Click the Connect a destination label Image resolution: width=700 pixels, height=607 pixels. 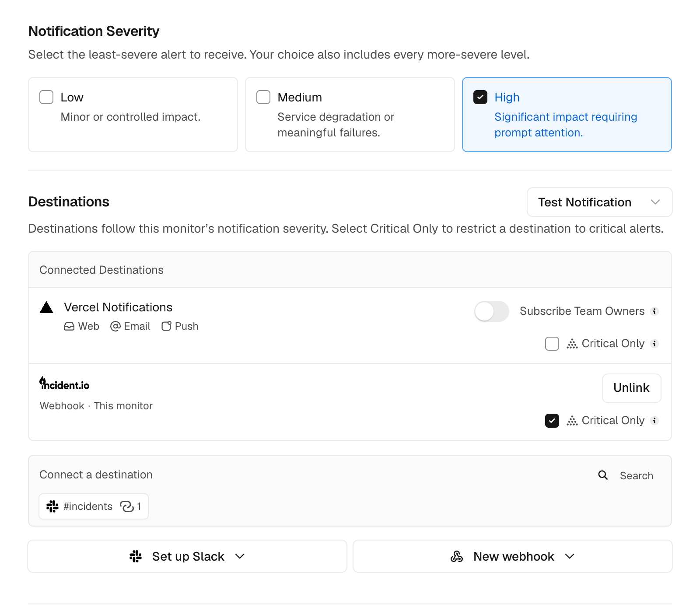click(96, 474)
